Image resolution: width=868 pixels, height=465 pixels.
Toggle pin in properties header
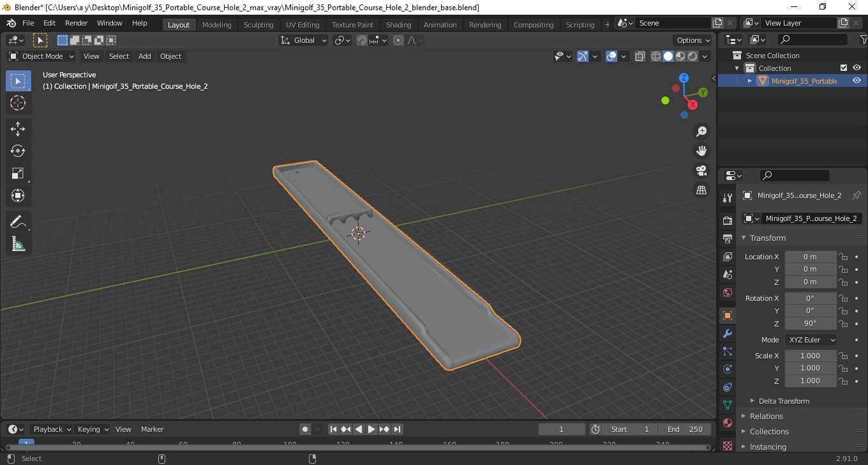tap(857, 195)
